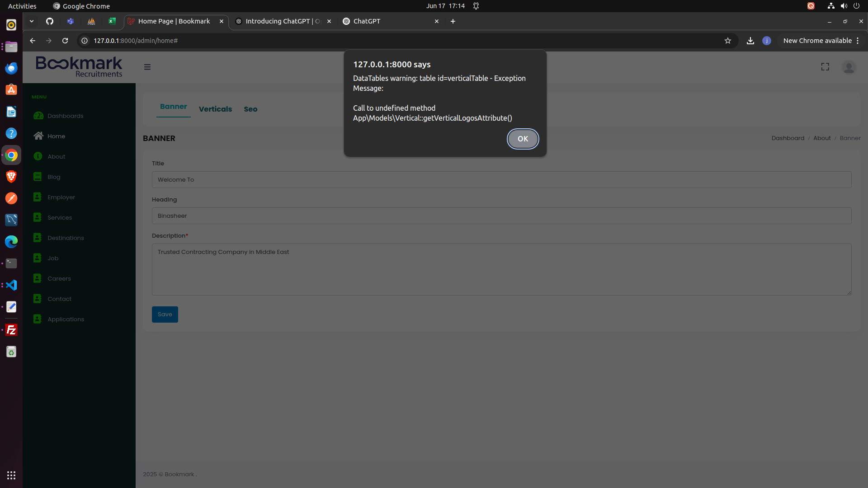Bookmark this page with the star icon

pos(728,41)
